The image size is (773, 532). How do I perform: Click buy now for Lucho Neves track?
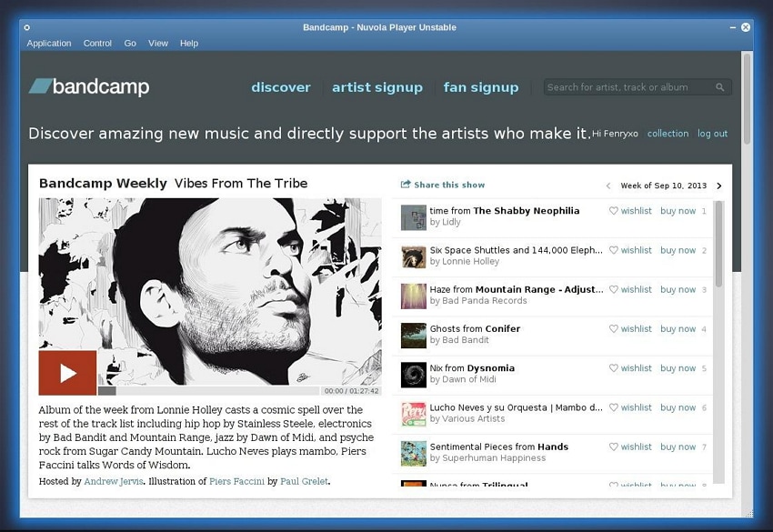click(x=678, y=407)
